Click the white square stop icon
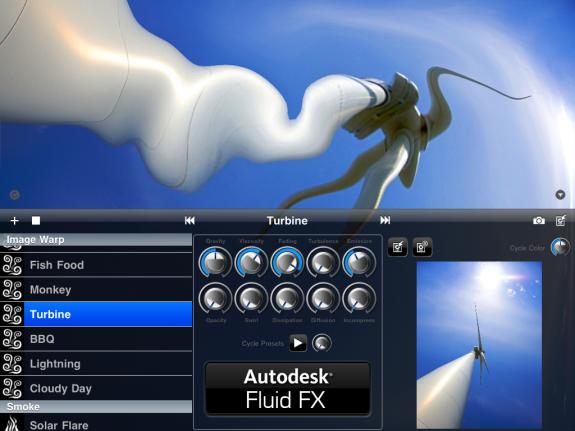 pos(36,220)
